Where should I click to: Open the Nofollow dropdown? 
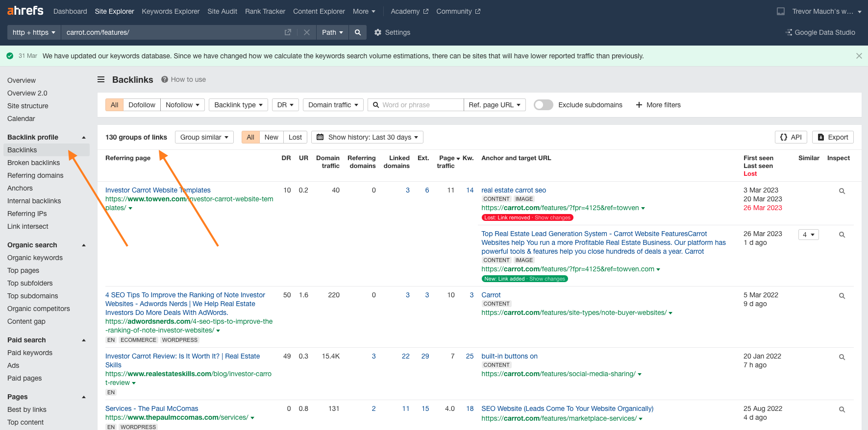[x=182, y=105]
